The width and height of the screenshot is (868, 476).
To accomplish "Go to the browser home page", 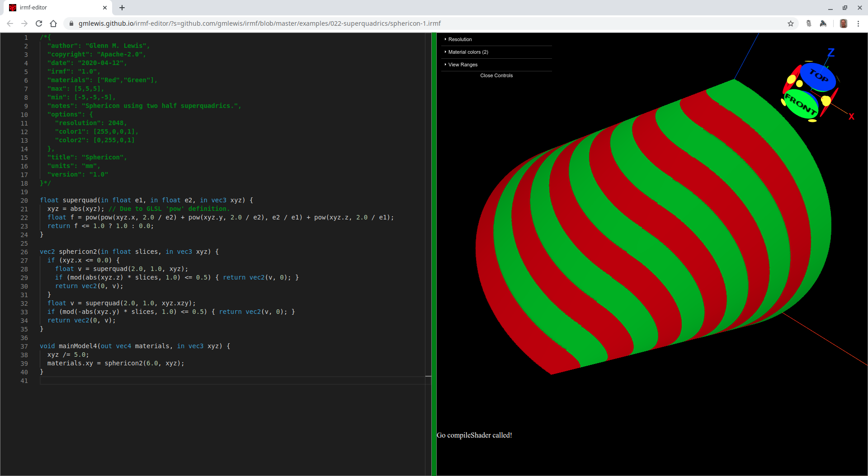I will (x=53, y=23).
